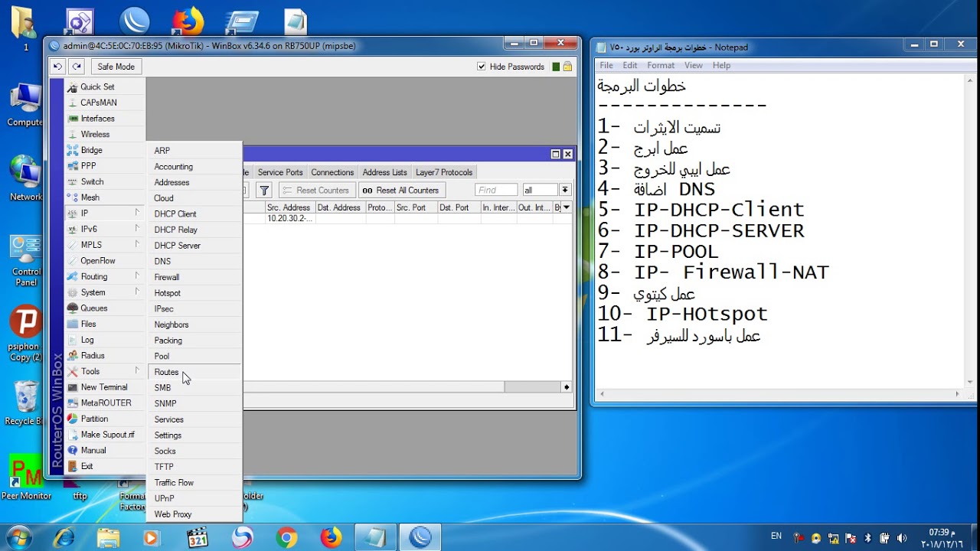Image resolution: width=980 pixels, height=551 pixels.
Task: Expand the System submenu
Action: [x=104, y=292]
